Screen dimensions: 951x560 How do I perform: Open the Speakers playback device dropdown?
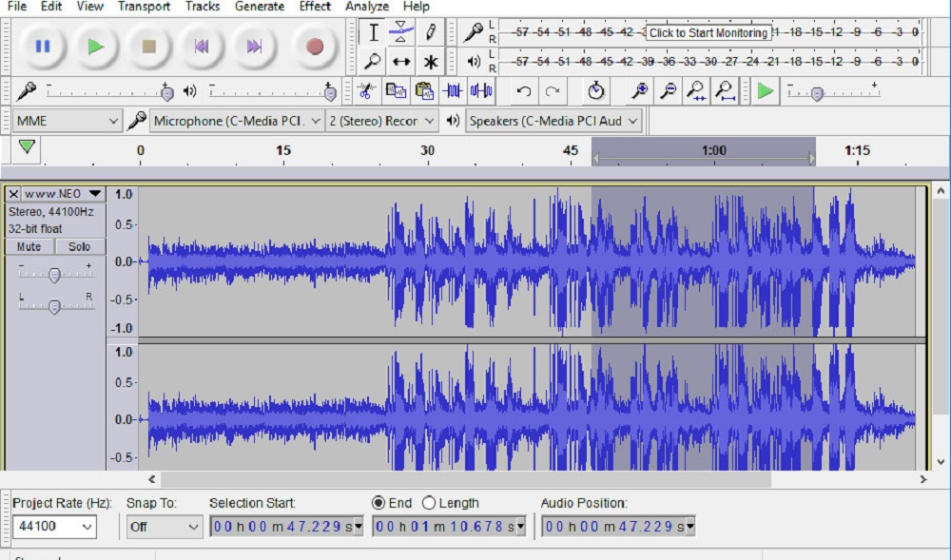pos(553,121)
